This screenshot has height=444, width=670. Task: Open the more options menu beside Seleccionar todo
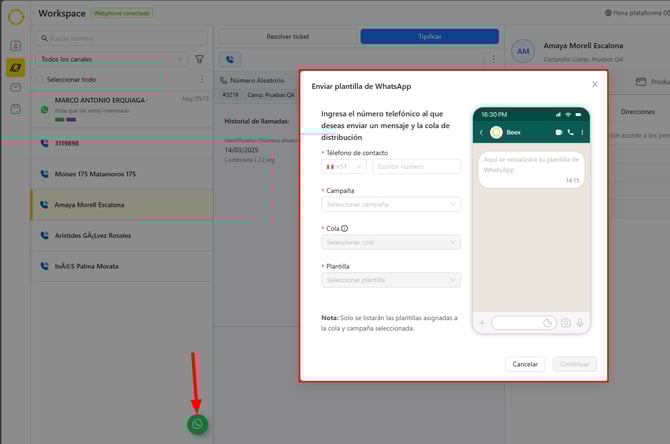[202, 79]
